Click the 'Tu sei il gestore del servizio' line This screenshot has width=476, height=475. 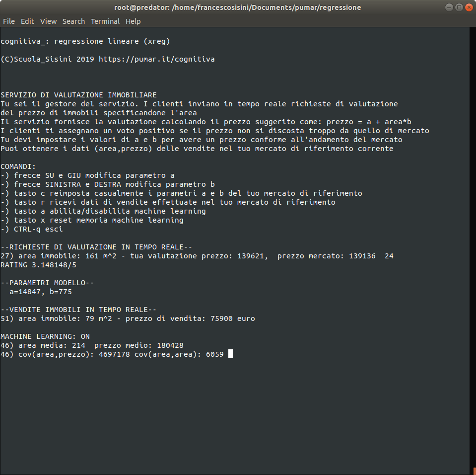pyautogui.click(x=199, y=104)
